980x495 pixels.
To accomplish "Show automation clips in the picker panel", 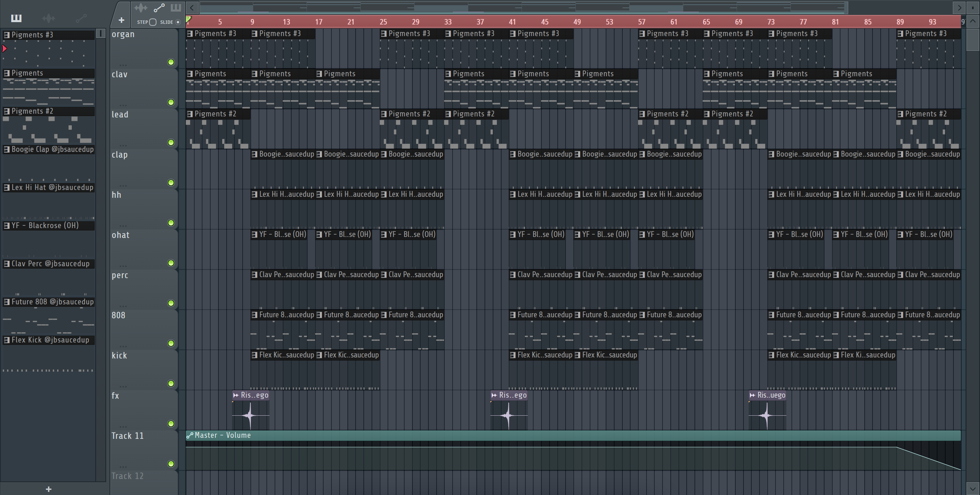I will 81,18.
